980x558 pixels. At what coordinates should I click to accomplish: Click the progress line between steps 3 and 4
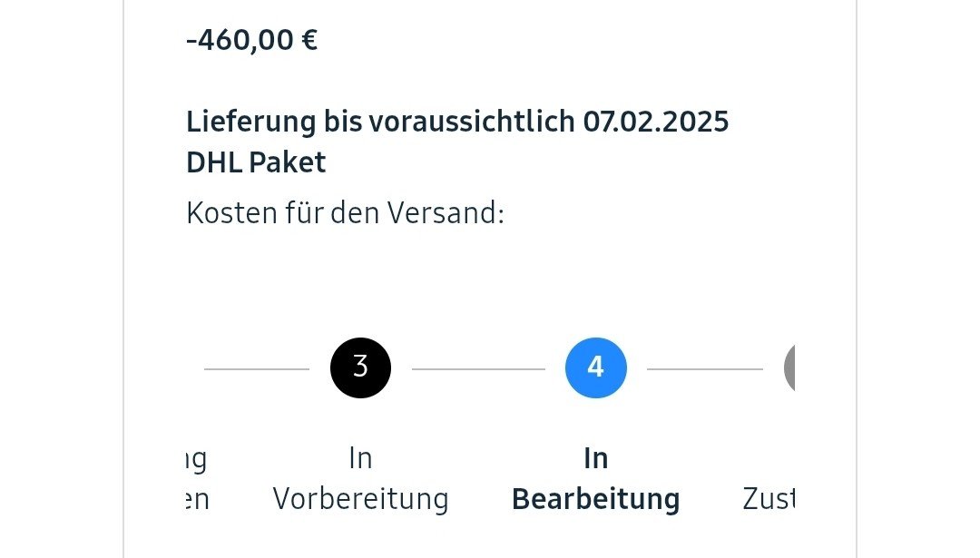[478, 369]
